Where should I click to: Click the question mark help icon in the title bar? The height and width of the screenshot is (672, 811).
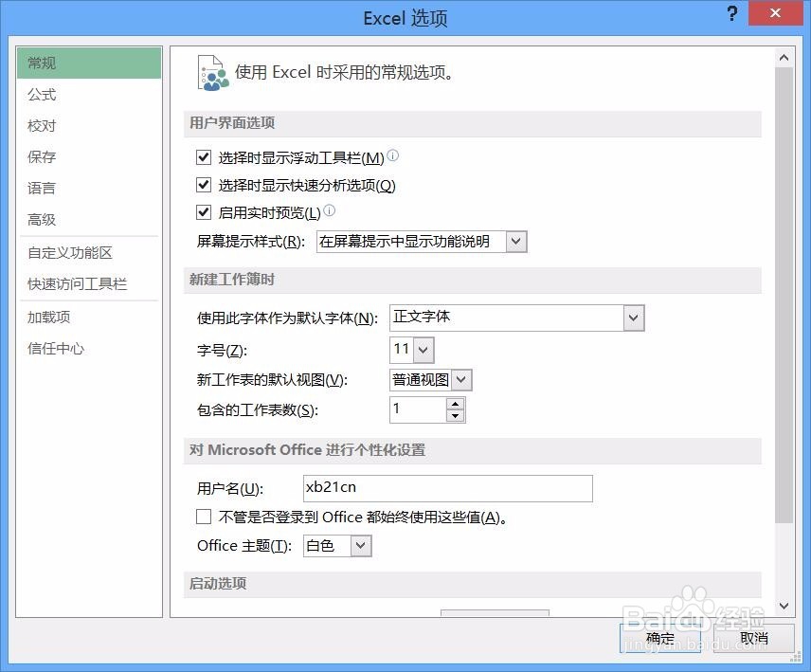pyautogui.click(x=732, y=13)
